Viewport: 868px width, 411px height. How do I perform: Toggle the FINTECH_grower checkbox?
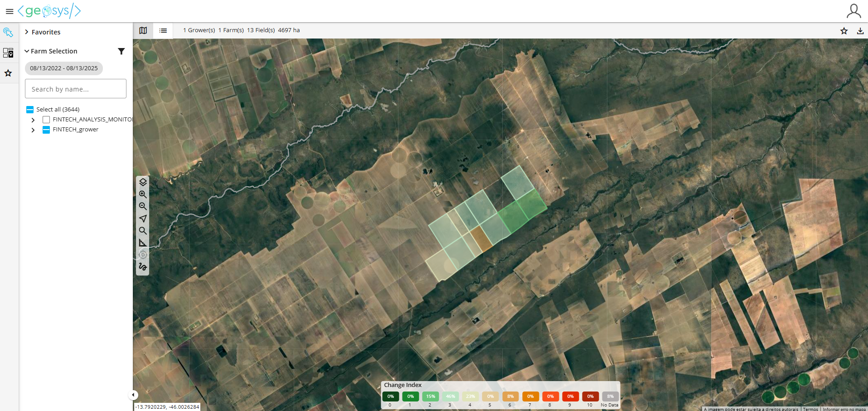pyautogui.click(x=46, y=130)
